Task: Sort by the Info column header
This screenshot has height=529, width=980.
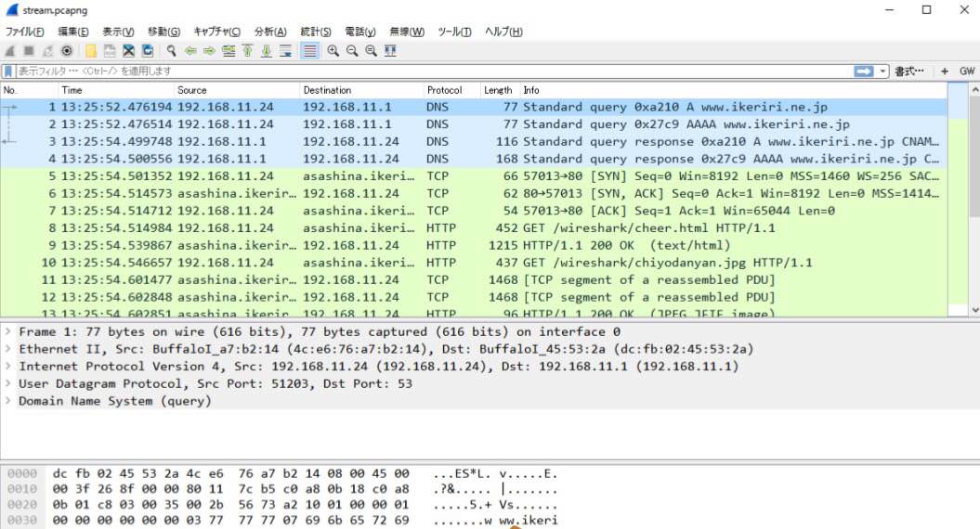Action: coord(735,90)
